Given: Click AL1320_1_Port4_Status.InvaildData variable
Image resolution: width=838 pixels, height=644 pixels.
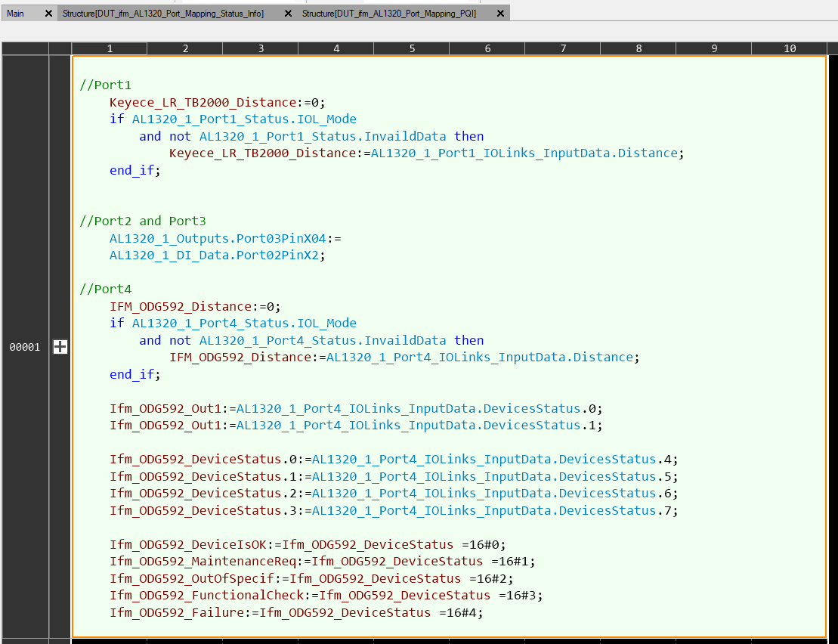Looking at the screenshot, I should pyautogui.click(x=323, y=340).
